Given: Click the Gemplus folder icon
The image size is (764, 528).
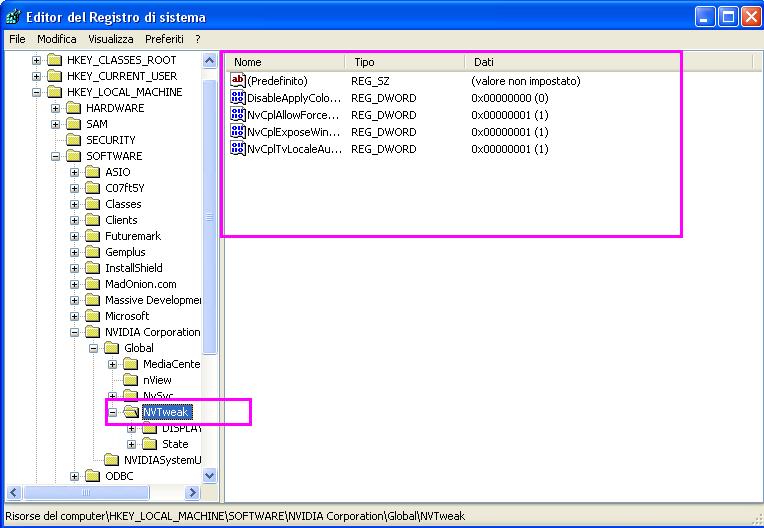Looking at the screenshot, I should [x=93, y=252].
